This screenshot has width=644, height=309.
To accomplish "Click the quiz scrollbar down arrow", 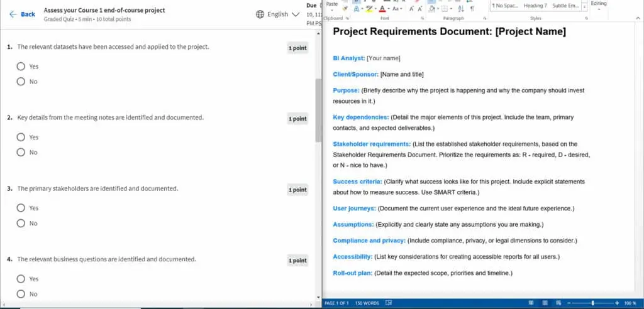I will (x=318, y=298).
